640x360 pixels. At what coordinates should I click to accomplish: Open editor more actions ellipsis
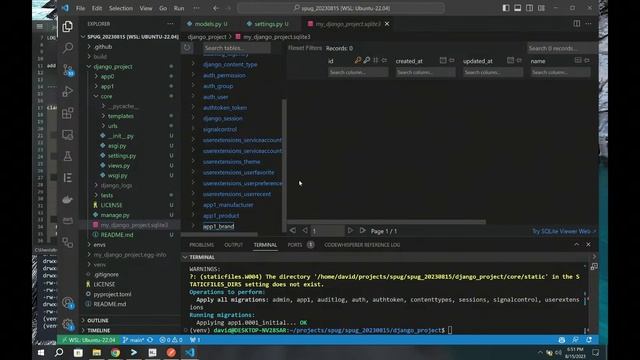point(588,24)
